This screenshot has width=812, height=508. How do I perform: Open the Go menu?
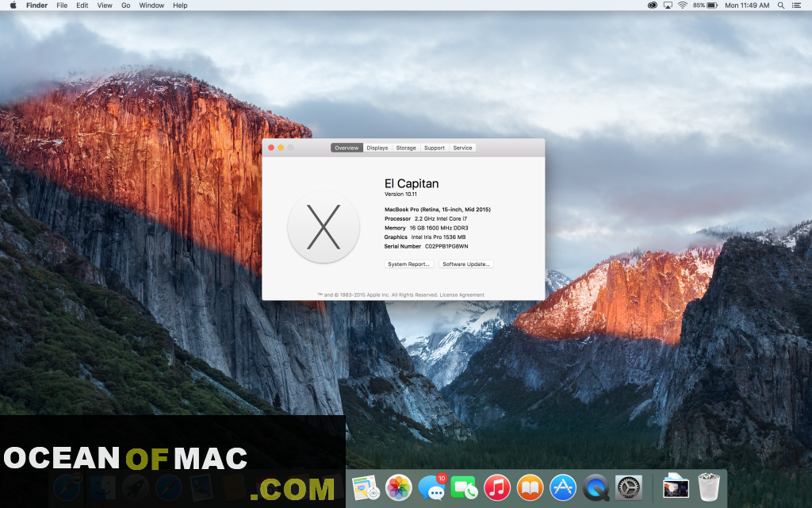126,6
